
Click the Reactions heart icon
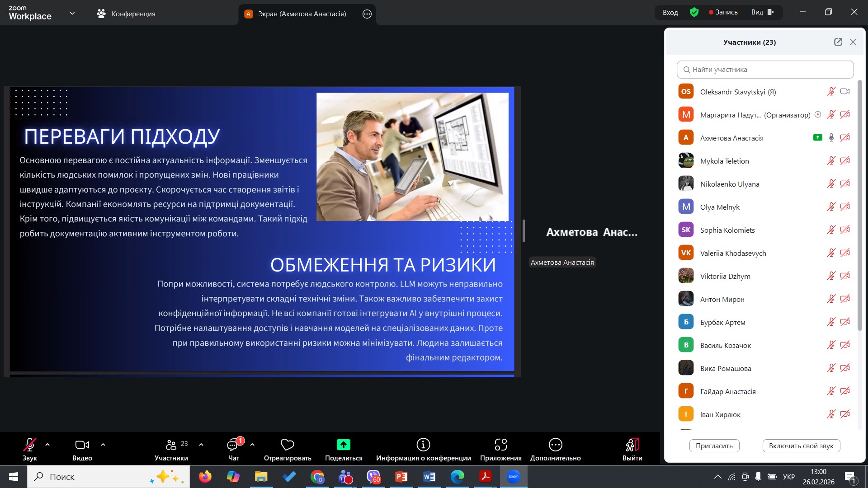(x=288, y=445)
